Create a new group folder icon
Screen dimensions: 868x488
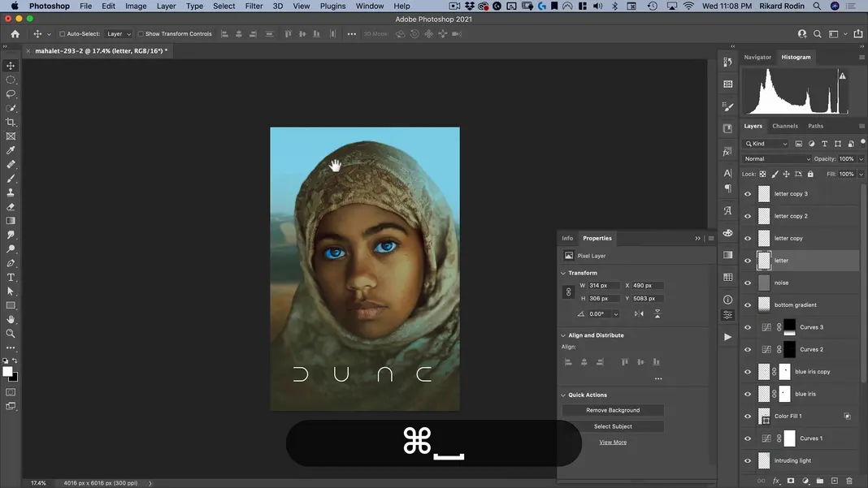click(820, 481)
